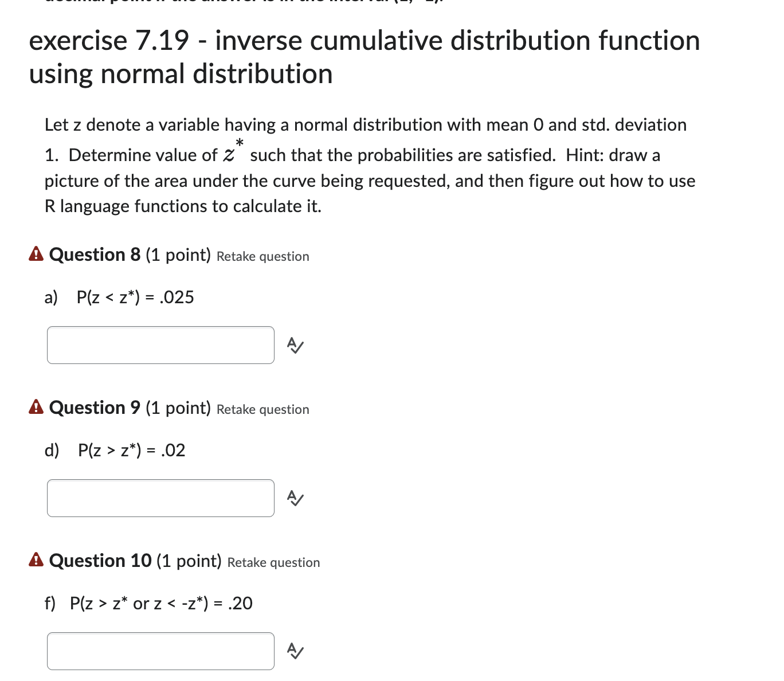This screenshot has width=784, height=681.
Task: Click the spell-check icon next to Question 9's answer
Action: tap(294, 498)
